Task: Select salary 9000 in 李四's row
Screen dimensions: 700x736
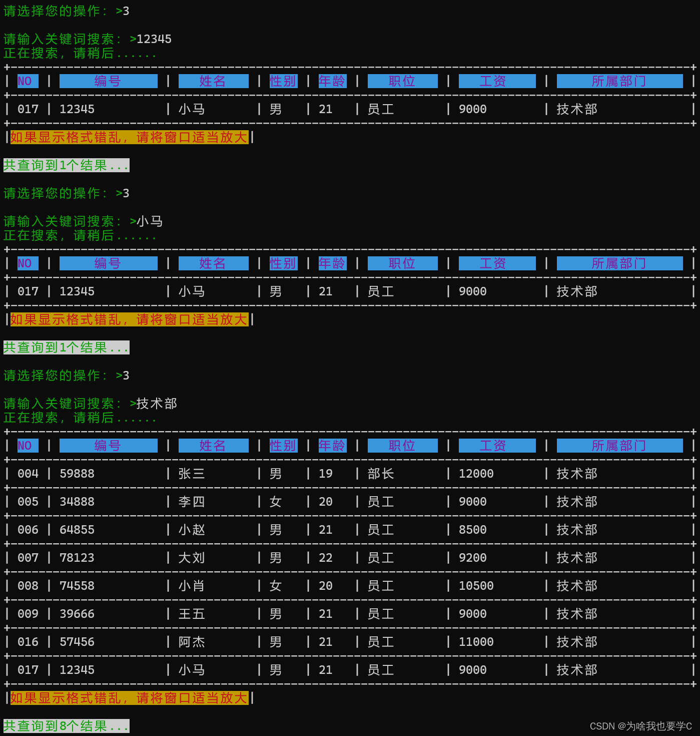Action: (473, 502)
